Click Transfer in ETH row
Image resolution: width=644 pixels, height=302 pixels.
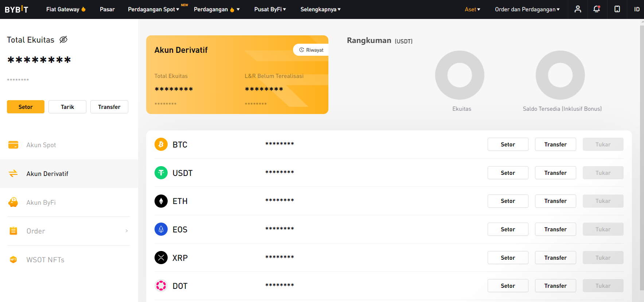[555, 201]
